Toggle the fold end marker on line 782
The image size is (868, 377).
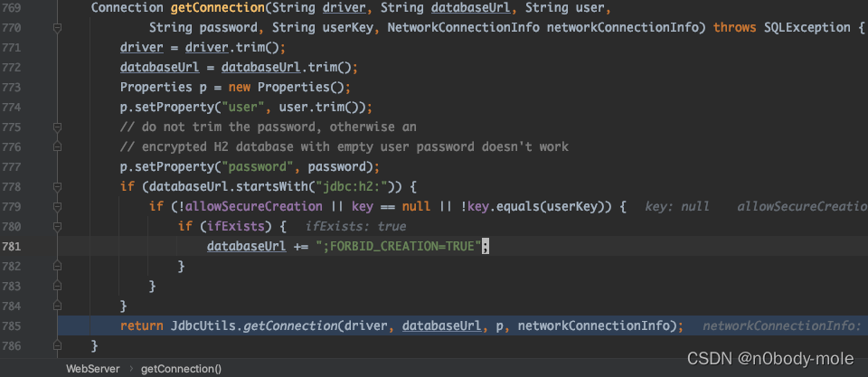[x=57, y=267]
